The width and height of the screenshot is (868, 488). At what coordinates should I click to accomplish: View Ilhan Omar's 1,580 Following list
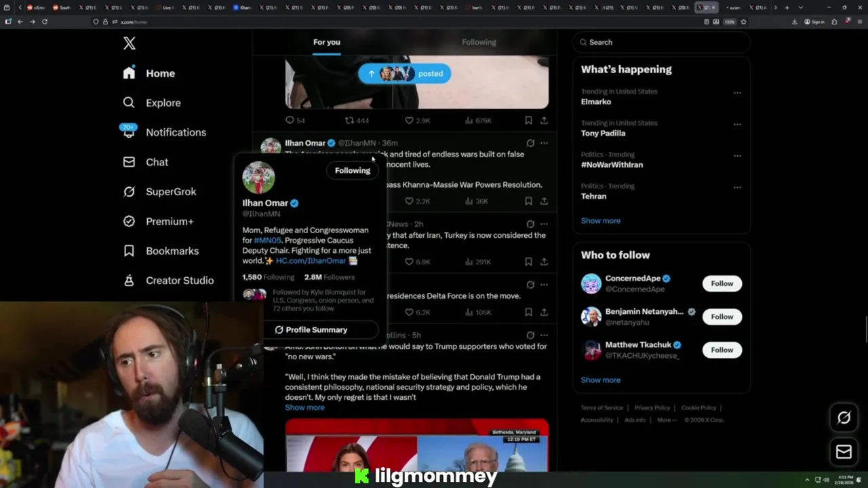click(268, 277)
